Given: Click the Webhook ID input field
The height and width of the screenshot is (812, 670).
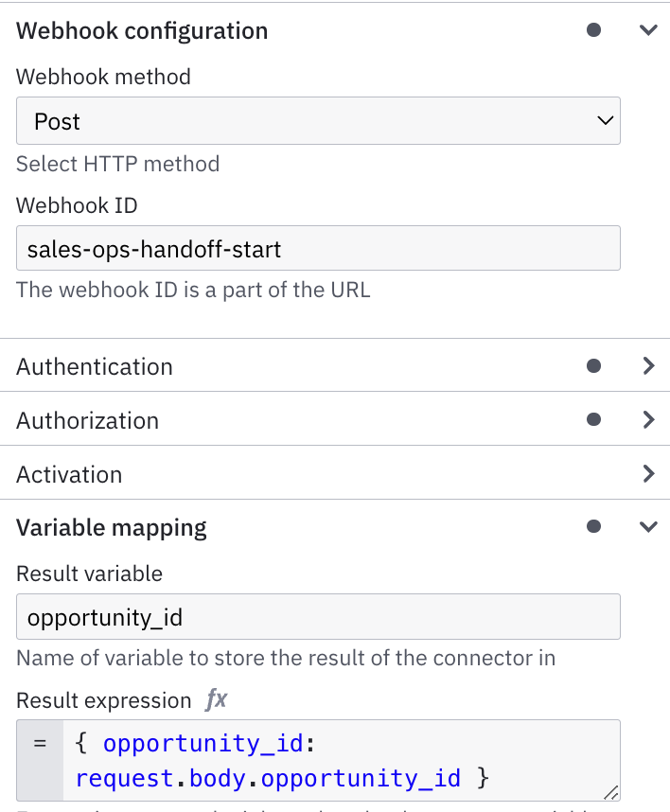Looking at the screenshot, I should click(x=318, y=248).
